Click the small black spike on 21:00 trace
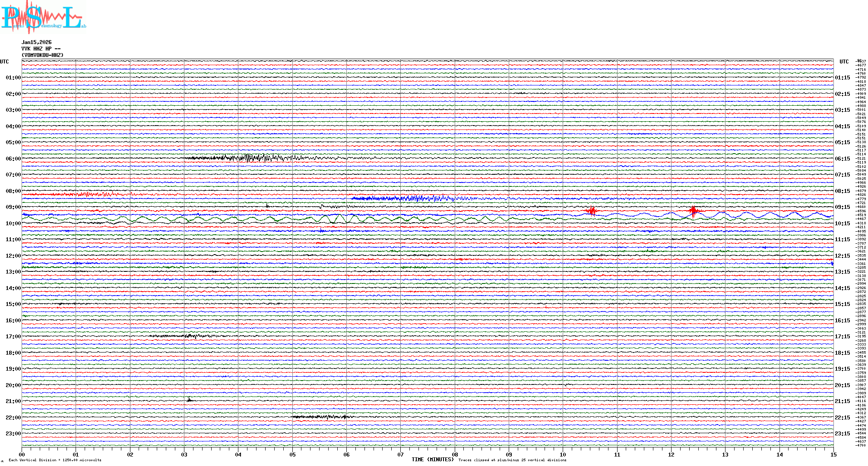The width and height of the screenshot is (868, 466). click(189, 400)
